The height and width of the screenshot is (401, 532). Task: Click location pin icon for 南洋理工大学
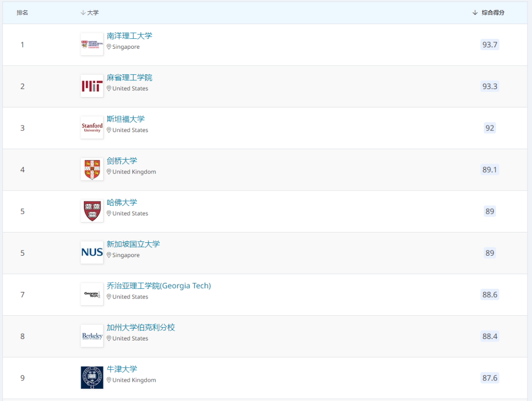click(x=109, y=47)
